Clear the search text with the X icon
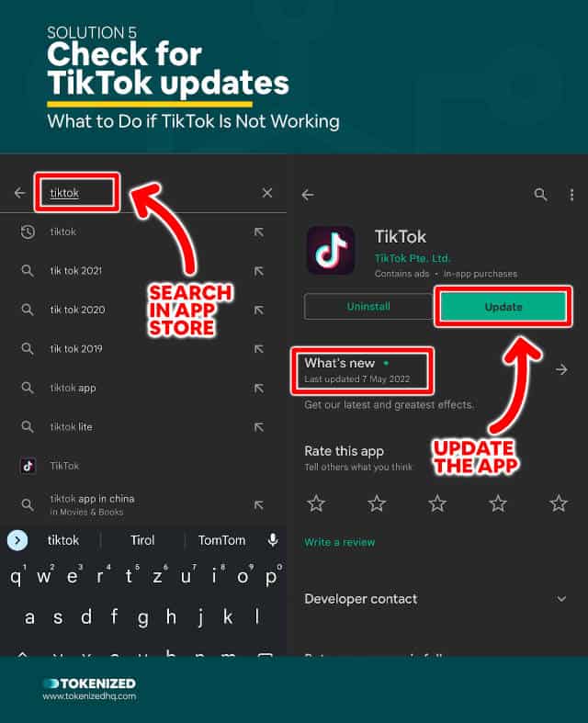Image resolution: width=588 pixels, height=723 pixels. [267, 193]
